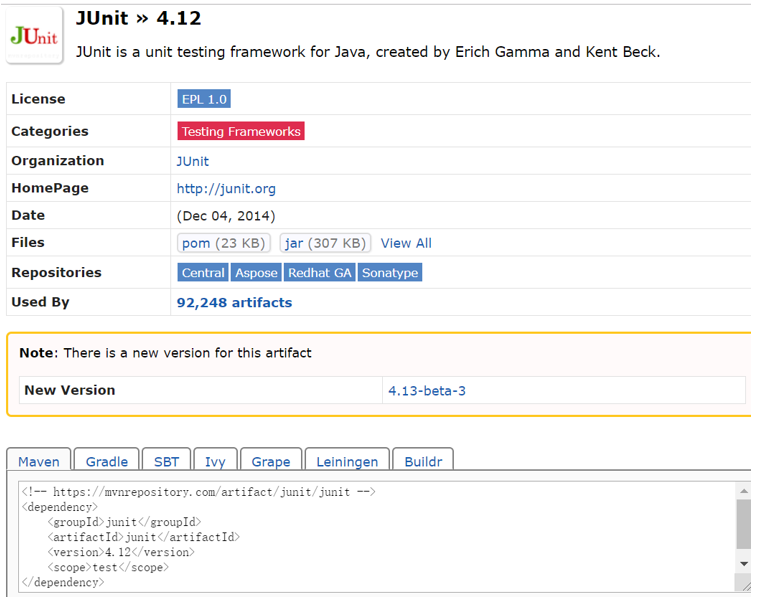Click the Repositories row label
Screen dimensions: 768x611
click(x=56, y=272)
